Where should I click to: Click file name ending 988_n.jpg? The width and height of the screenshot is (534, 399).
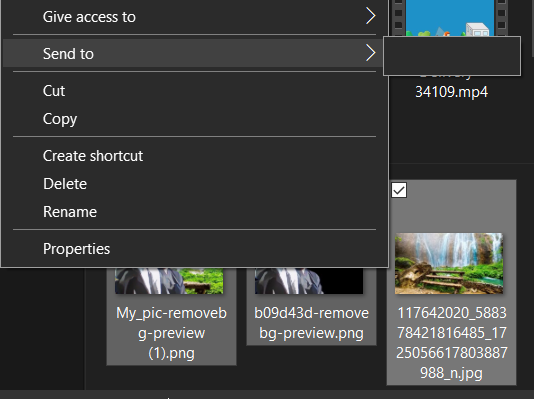pyautogui.click(x=452, y=342)
